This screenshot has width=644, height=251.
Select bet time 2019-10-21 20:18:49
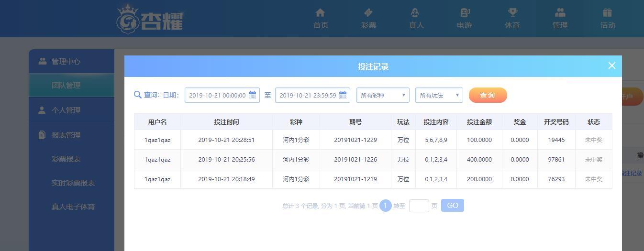click(226, 179)
